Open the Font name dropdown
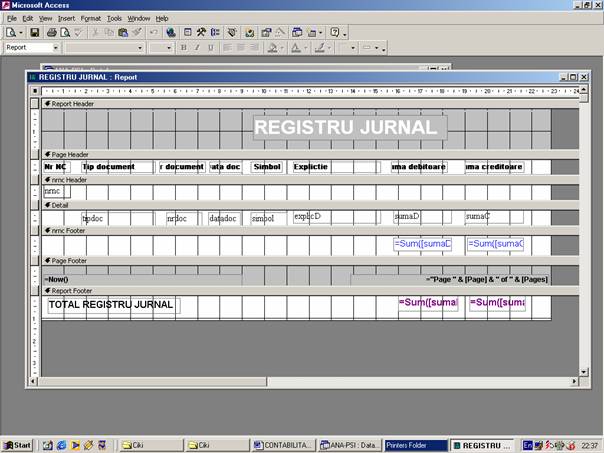604x453 pixels. 140,48
